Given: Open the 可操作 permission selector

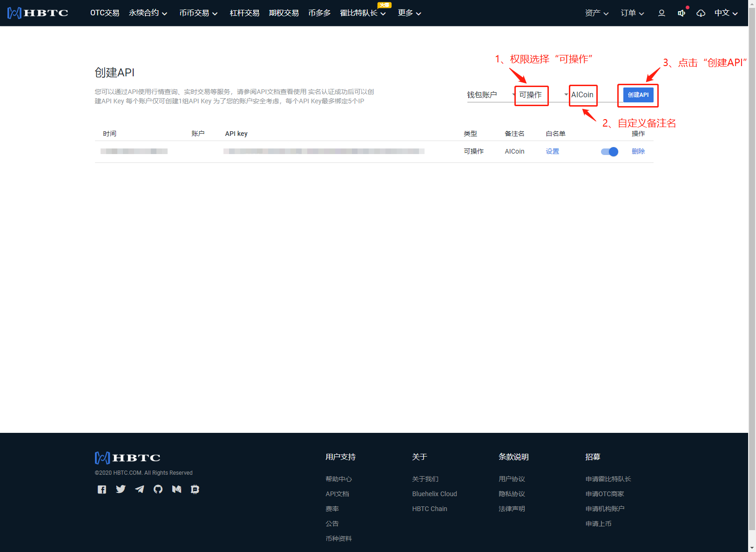Looking at the screenshot, I should (543, 95).
